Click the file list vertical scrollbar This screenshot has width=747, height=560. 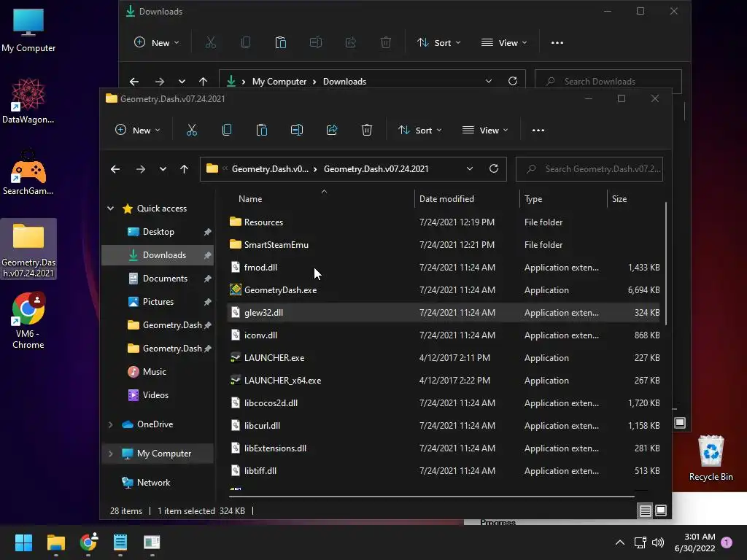[665, 263]
